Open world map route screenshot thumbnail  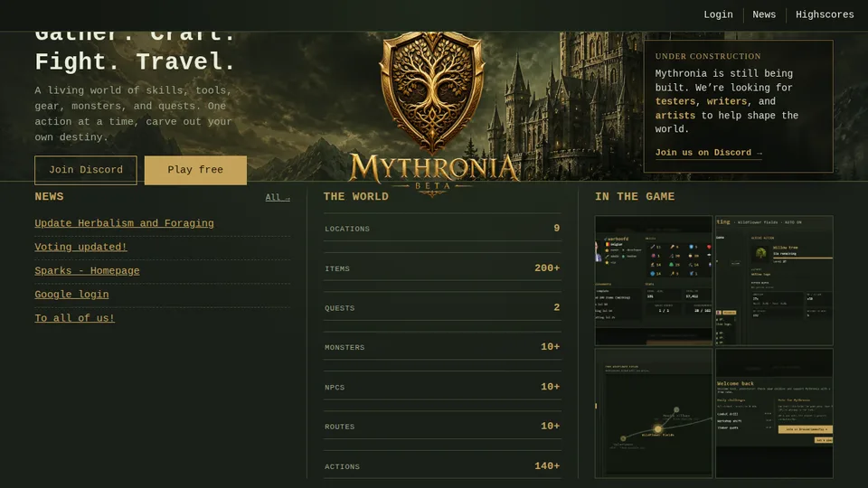653,413
